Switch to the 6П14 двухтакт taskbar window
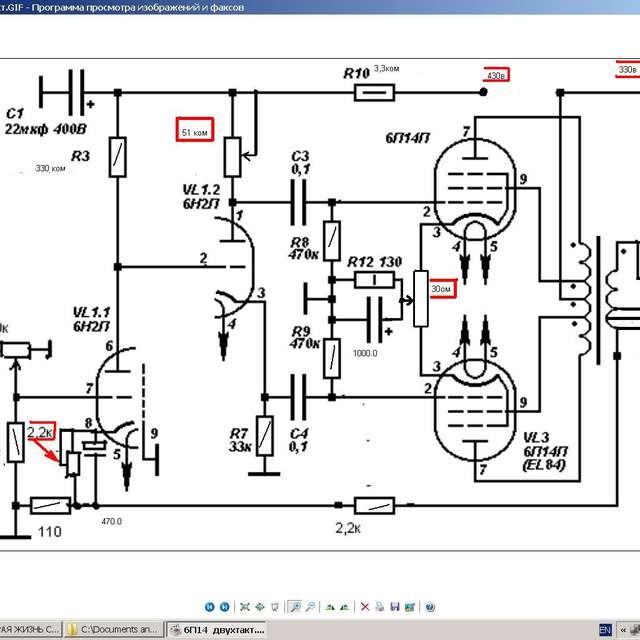This screenshot has width=640, height=640. click(219, 630)
